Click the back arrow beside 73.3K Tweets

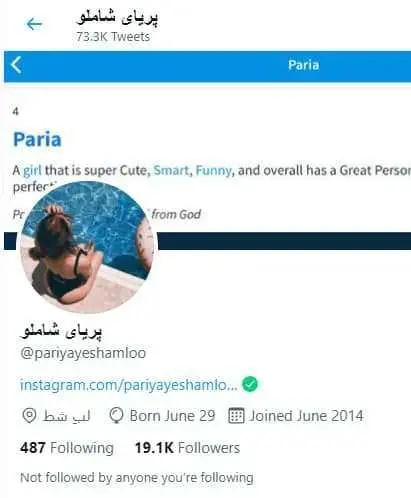pyautogui.click(x=34, y=24)
